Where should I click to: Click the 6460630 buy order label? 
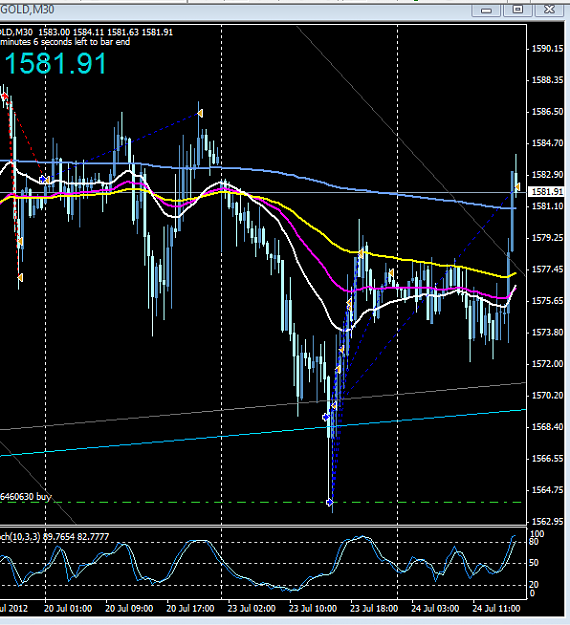pos(26,497)
